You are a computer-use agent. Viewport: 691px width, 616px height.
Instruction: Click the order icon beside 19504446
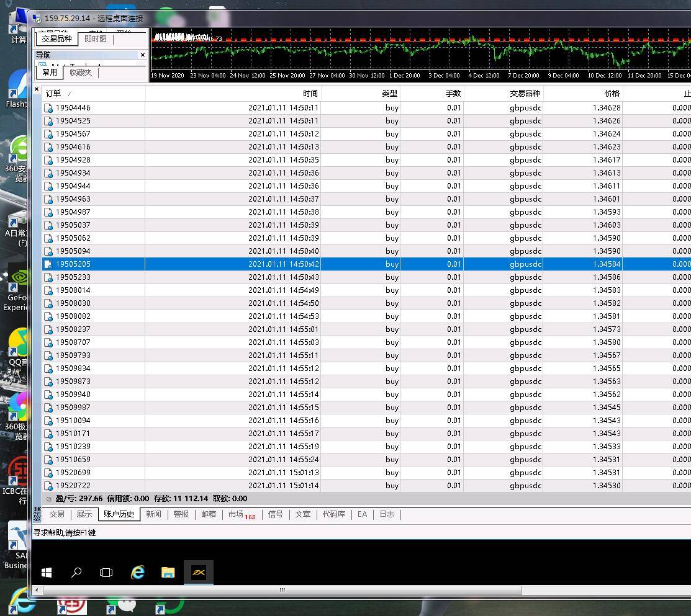(x=48, y=108)
